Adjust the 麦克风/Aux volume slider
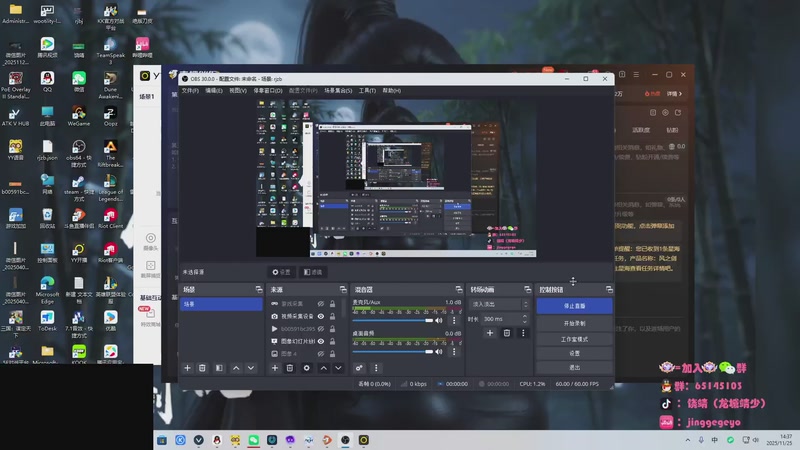This screenshot has height=450, width=800. pos(392,320)
